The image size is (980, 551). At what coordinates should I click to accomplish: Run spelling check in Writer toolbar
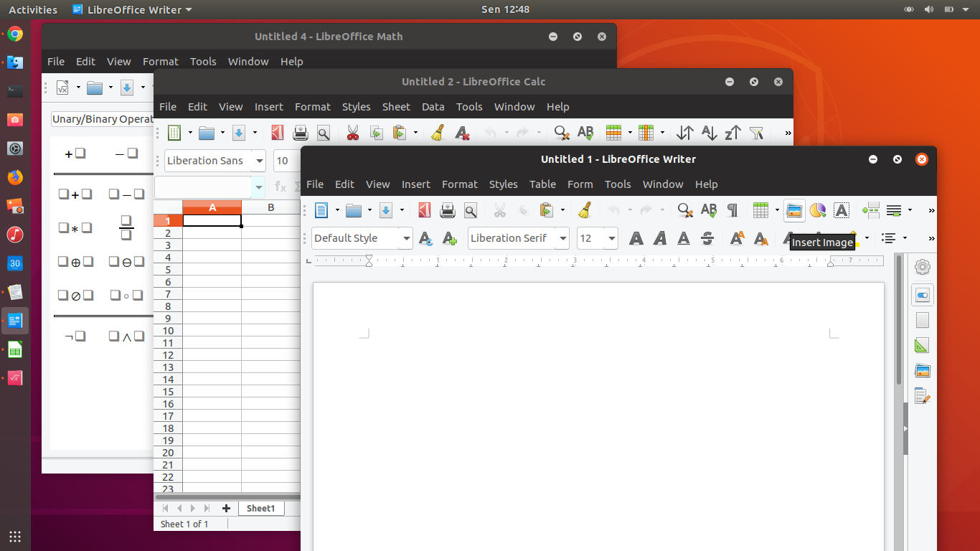tap(709, 210)
